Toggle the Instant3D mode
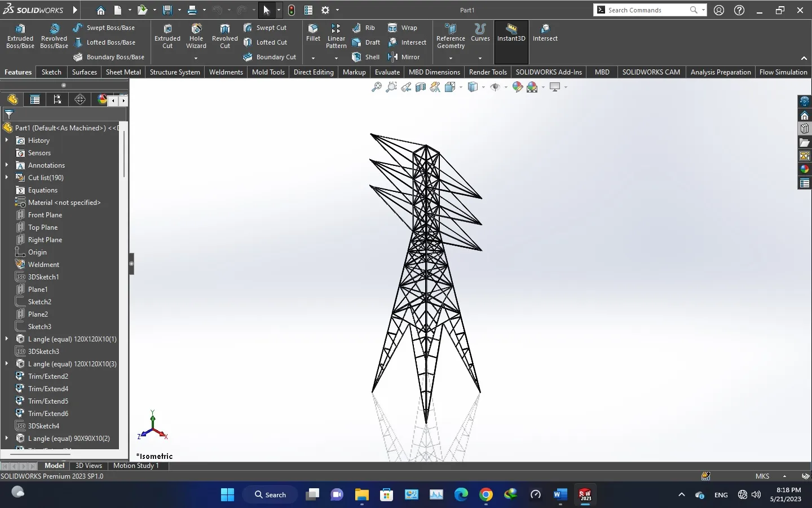 click(x=511, y=33)
